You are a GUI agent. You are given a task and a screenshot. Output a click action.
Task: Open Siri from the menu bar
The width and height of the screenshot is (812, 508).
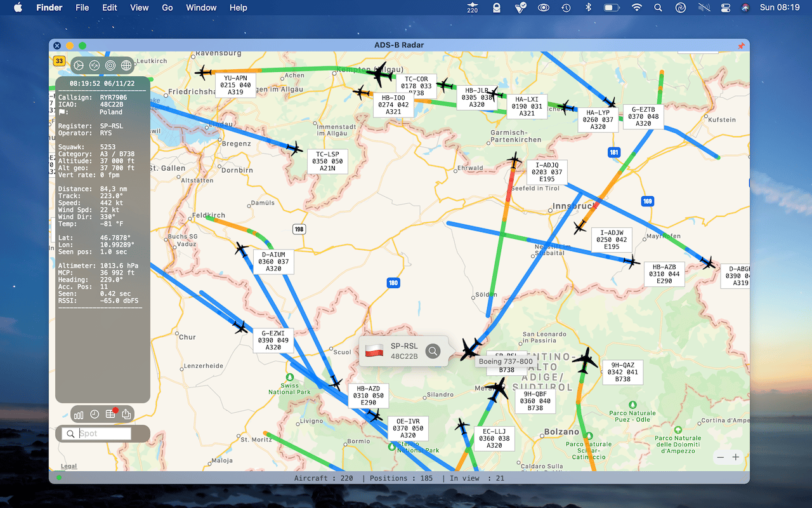click(x=745, y=8)
